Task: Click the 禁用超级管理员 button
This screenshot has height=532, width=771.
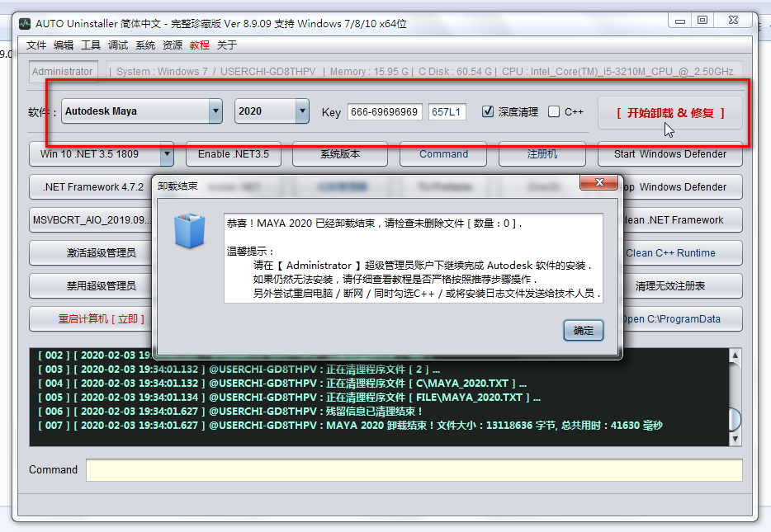Action: point(91,285)
